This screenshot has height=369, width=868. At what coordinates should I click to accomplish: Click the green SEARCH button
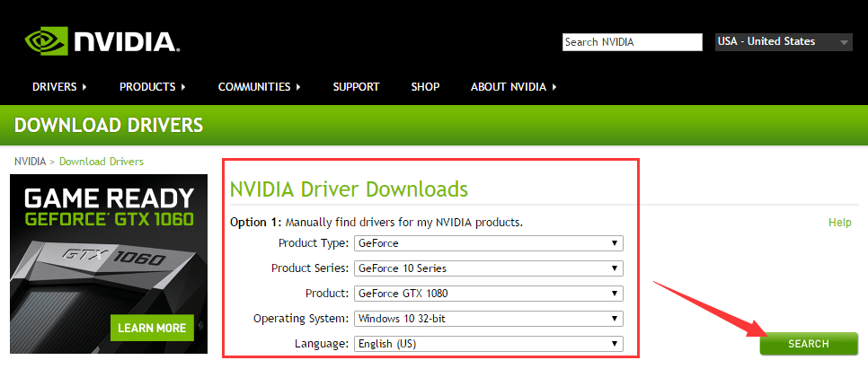coord(809,344)
